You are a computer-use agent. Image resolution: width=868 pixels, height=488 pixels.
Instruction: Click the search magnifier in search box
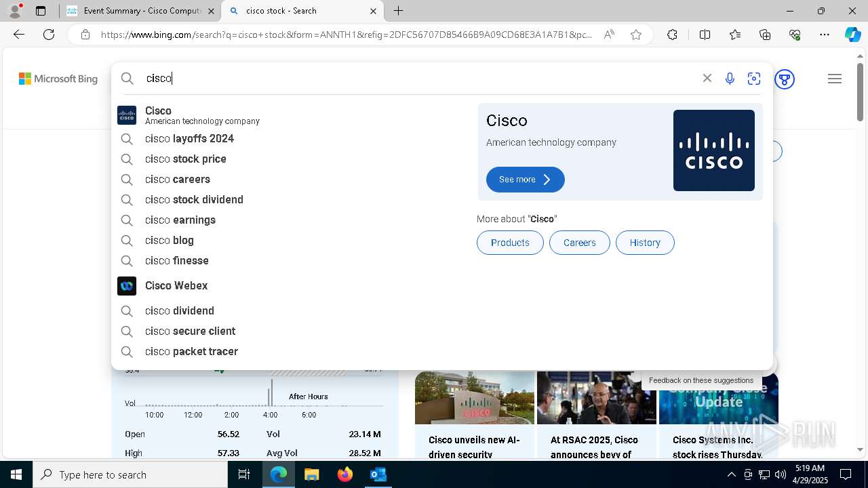127,79
